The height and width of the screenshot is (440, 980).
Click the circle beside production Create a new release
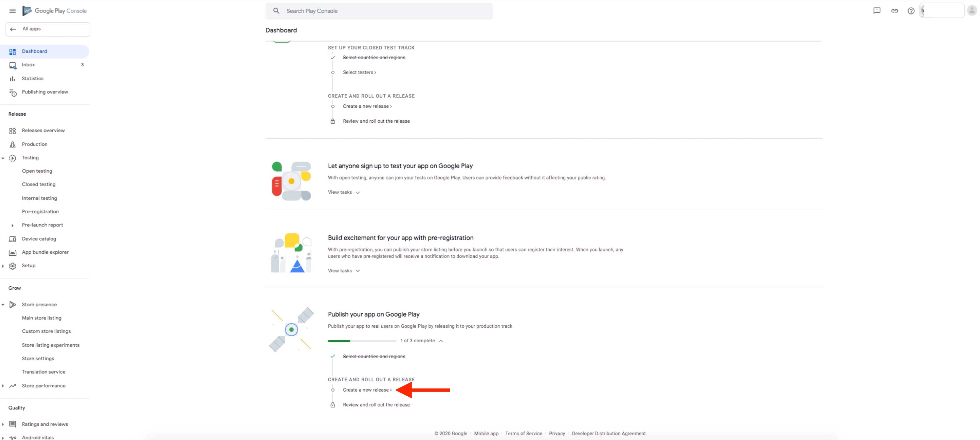tap(333, 390)
